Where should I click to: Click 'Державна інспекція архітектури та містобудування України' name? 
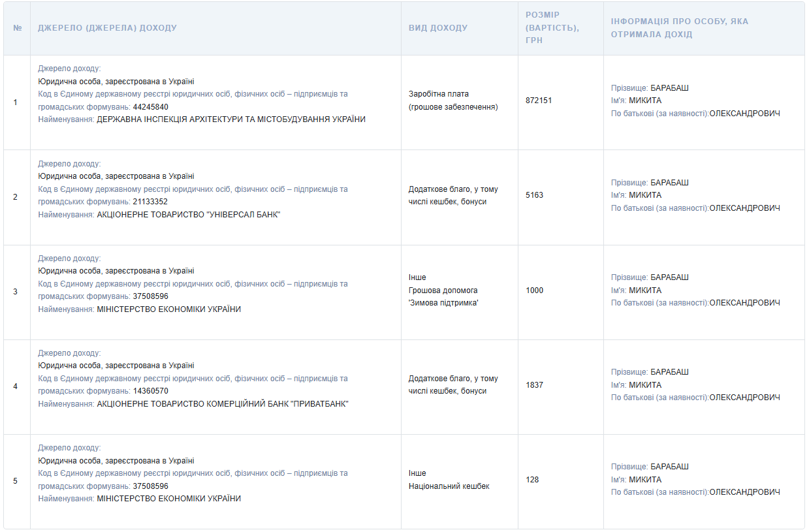point(231,119)
